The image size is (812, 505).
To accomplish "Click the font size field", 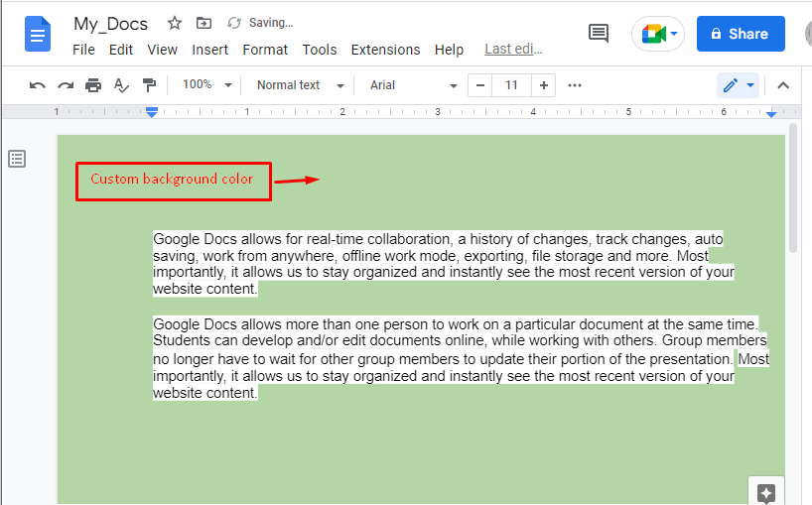I will click(511, 85).
